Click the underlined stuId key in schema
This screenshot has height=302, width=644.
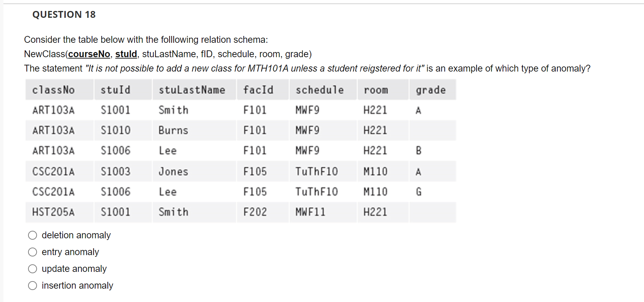(126, 54)
